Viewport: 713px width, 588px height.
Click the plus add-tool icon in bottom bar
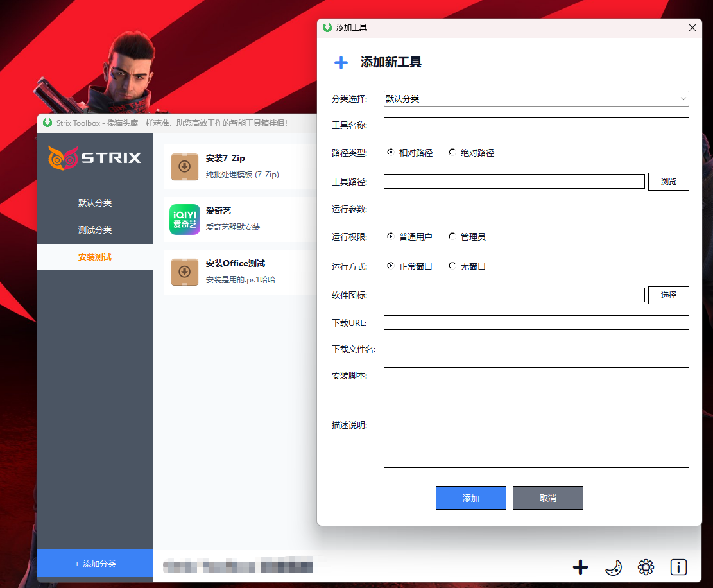580,567
